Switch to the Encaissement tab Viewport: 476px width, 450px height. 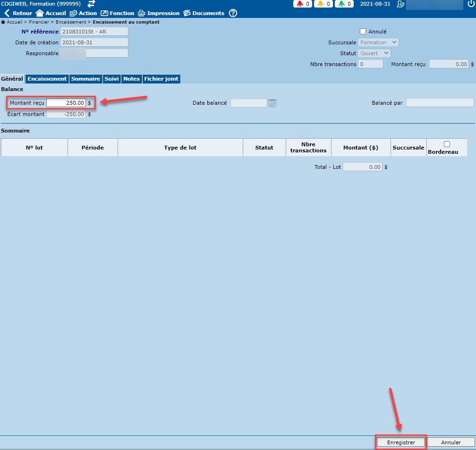click(47, 79)
